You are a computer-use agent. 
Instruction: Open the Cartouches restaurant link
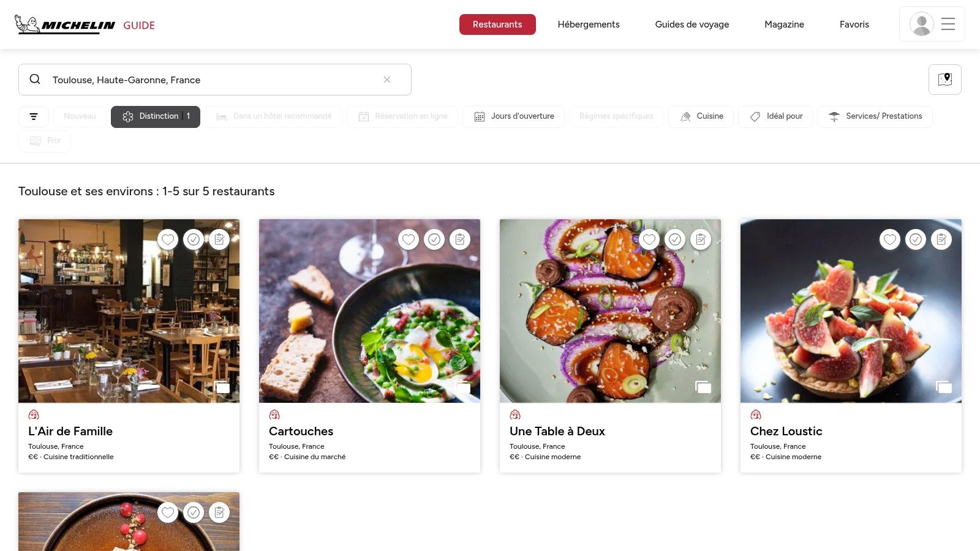[x=301, y=431]
